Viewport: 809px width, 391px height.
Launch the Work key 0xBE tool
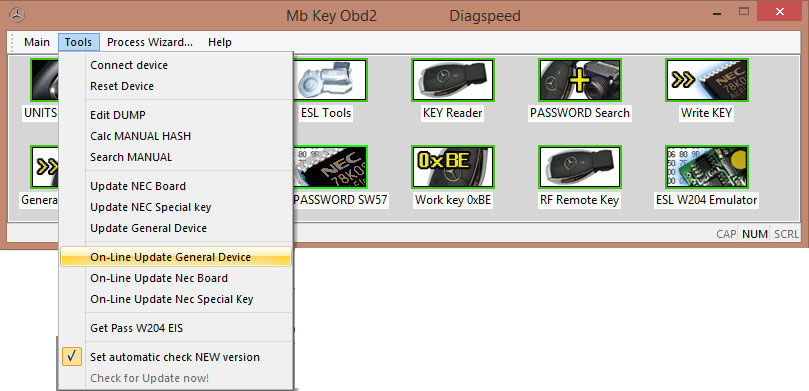click(x=452, y=167)
